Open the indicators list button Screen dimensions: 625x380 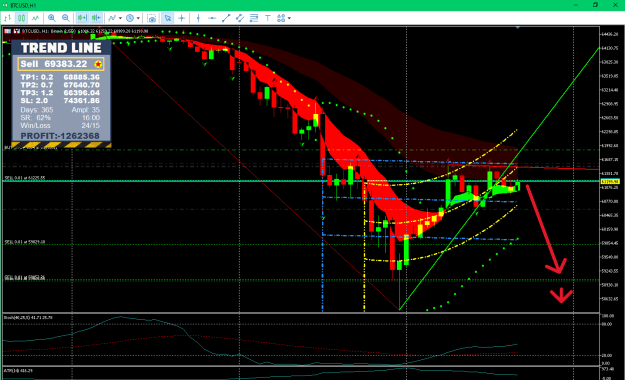click(112, 18)
